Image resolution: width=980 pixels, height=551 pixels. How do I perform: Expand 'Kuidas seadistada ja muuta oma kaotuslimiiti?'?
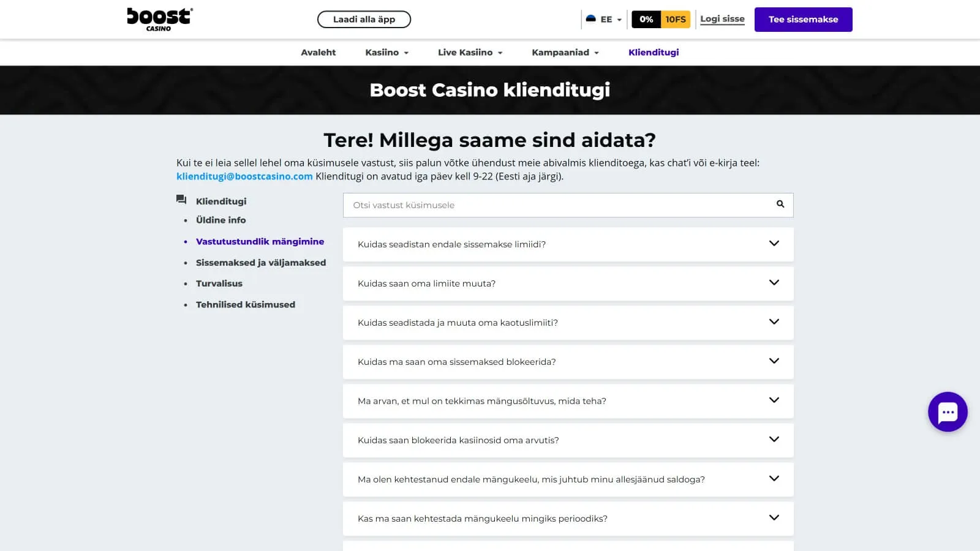568,323
